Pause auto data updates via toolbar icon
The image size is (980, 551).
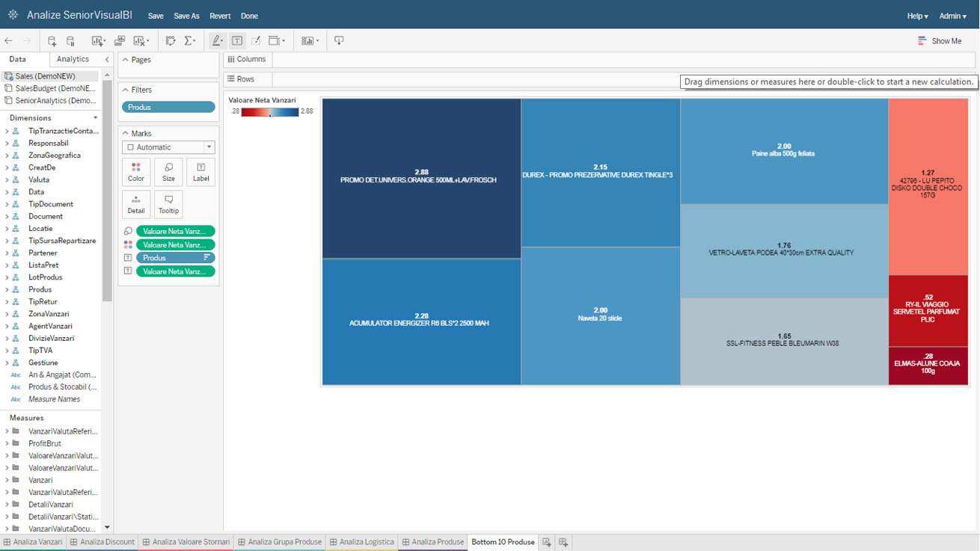click(71, 41)
